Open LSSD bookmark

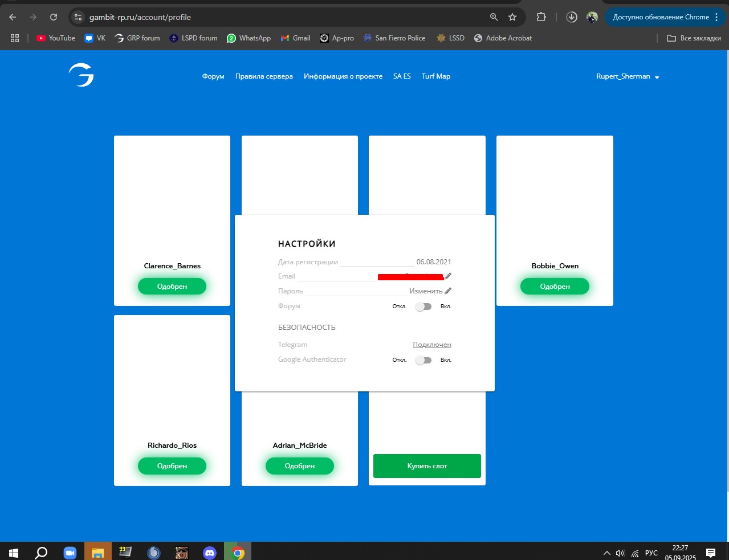point(450,38)
